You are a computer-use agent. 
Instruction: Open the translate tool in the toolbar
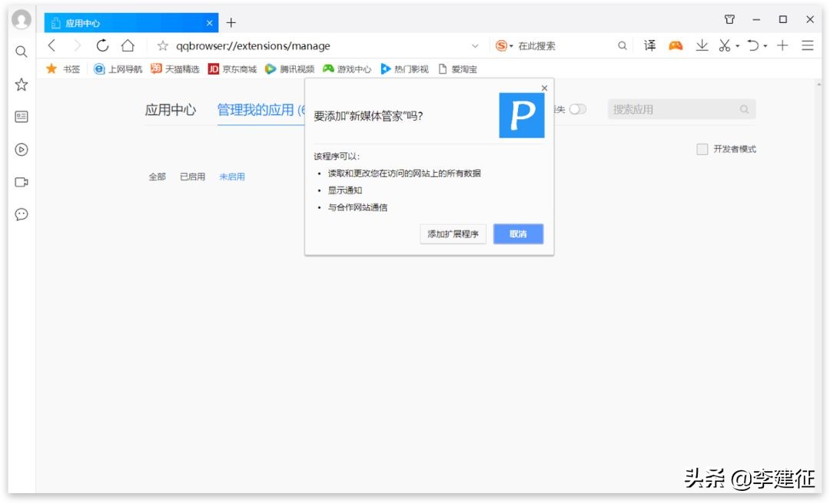(649, 45)
